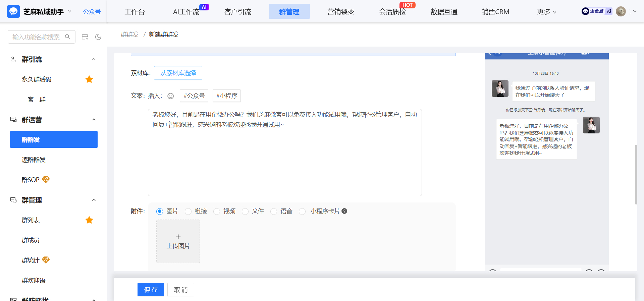This screenshot has height=301, width=644.
Task: Collapse the 群运营 section
Action: click(x=94, y=120)
